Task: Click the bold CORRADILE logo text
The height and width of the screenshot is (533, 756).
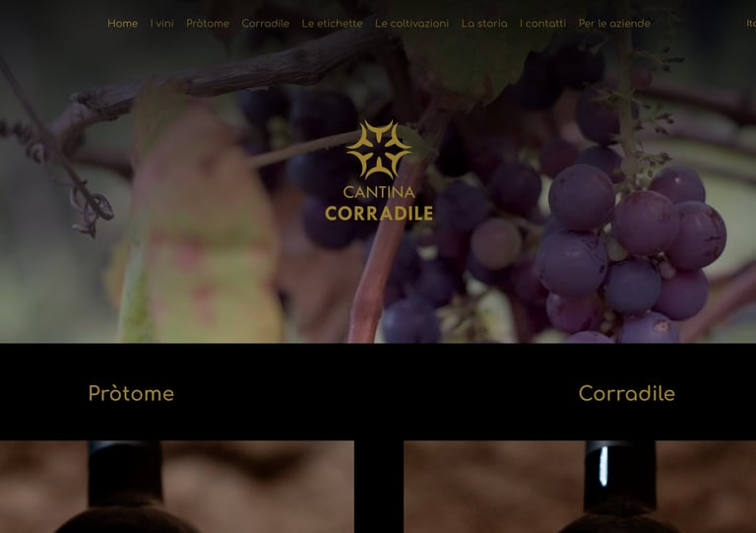Action: 379,213
